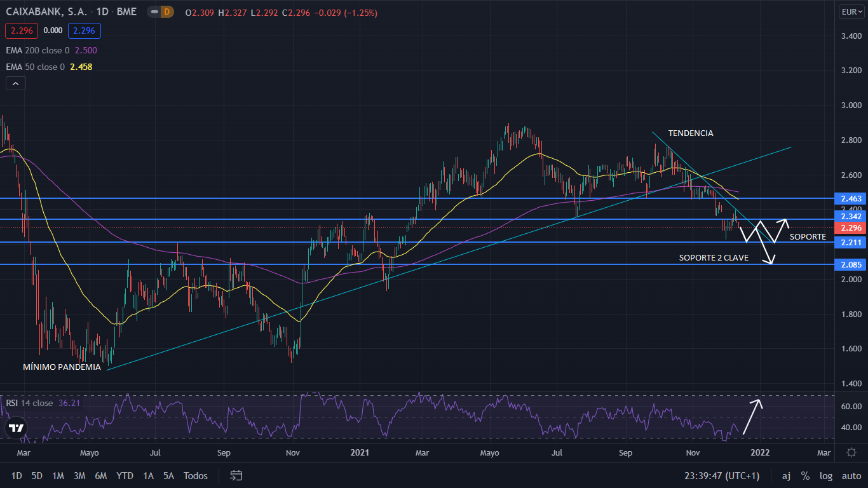Click the blue buy price 2.296 box
Screen dimensions: 868x488
pyautogui.click(x=85, y=30)
